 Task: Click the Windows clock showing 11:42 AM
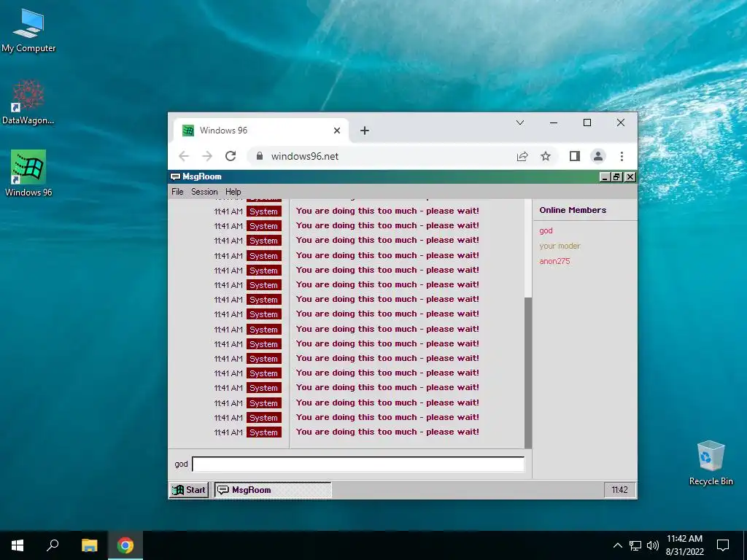click(x=684, y=545)
